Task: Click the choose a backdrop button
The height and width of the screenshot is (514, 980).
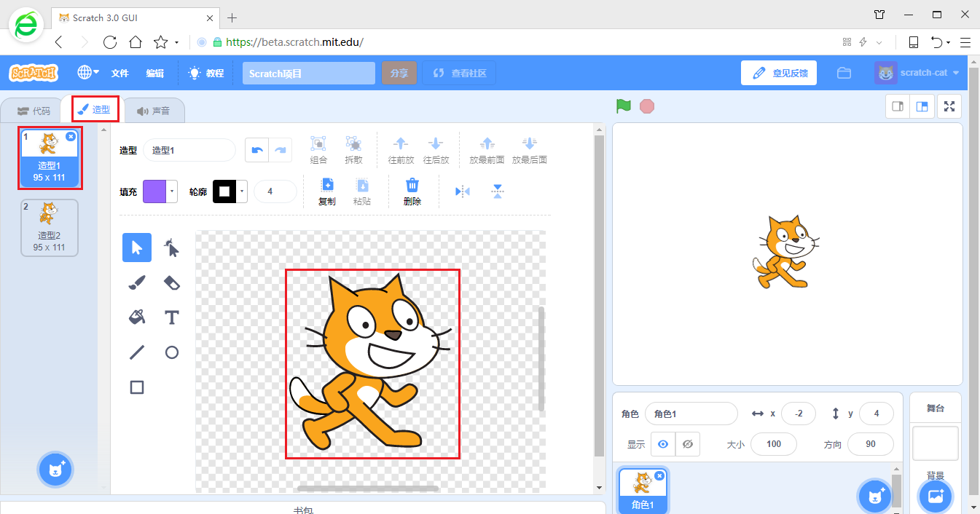Action: (935, 497)
